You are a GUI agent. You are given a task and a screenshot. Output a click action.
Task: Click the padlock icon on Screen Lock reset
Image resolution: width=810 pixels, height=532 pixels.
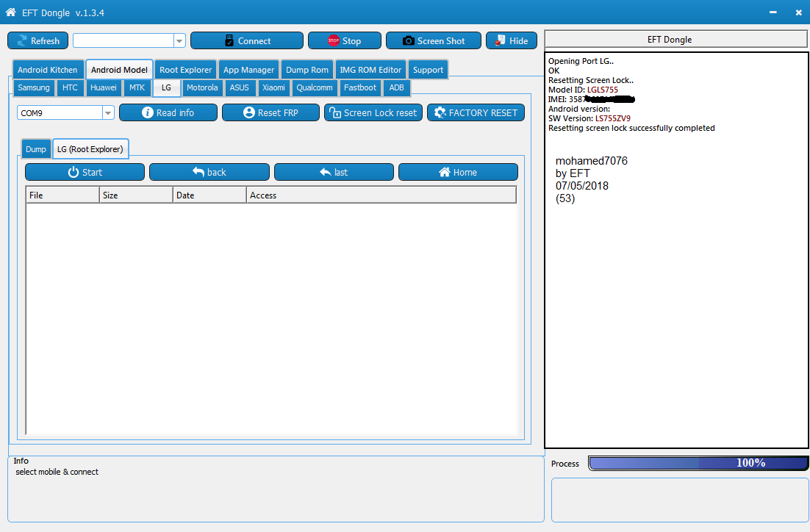(x=335, y=112)
